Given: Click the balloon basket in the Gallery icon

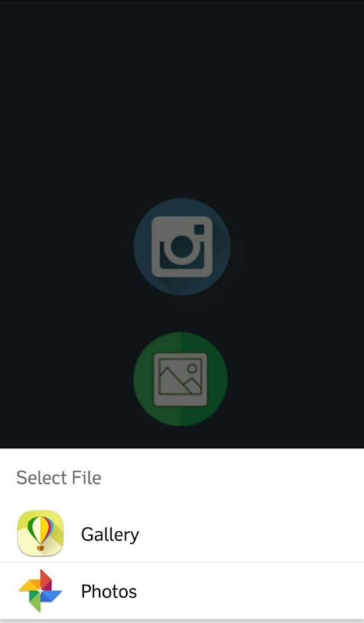Looking at the screenshot, I should [x=40, y=548].
